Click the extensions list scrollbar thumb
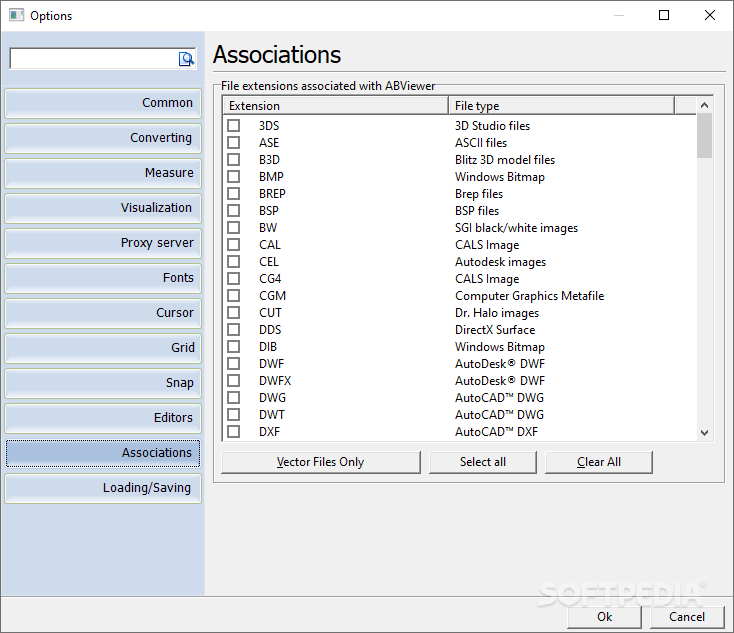734x633 pixels. click(x=705, y=136)
